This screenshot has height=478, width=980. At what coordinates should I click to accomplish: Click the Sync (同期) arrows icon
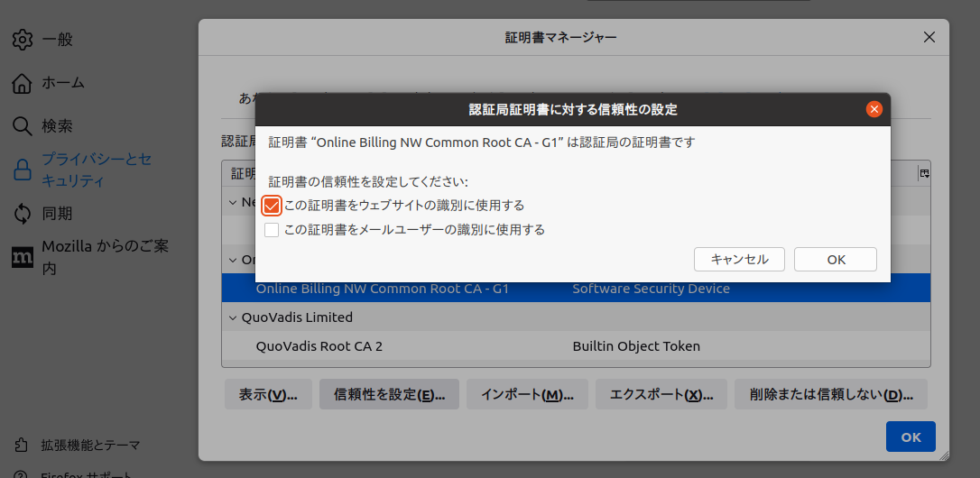[x=22, y=214]
